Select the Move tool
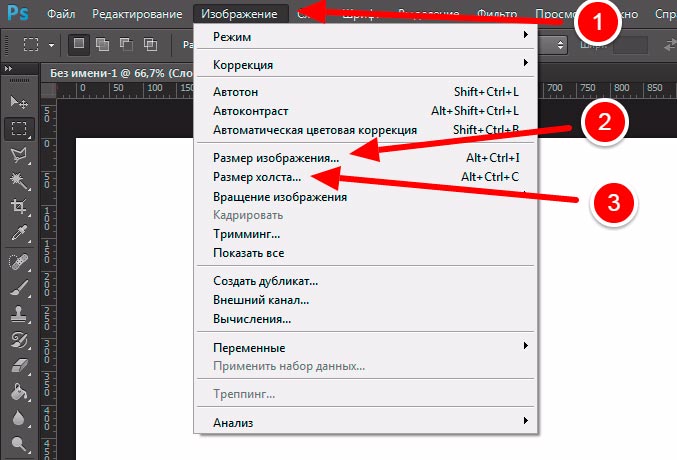 (18, 102)
